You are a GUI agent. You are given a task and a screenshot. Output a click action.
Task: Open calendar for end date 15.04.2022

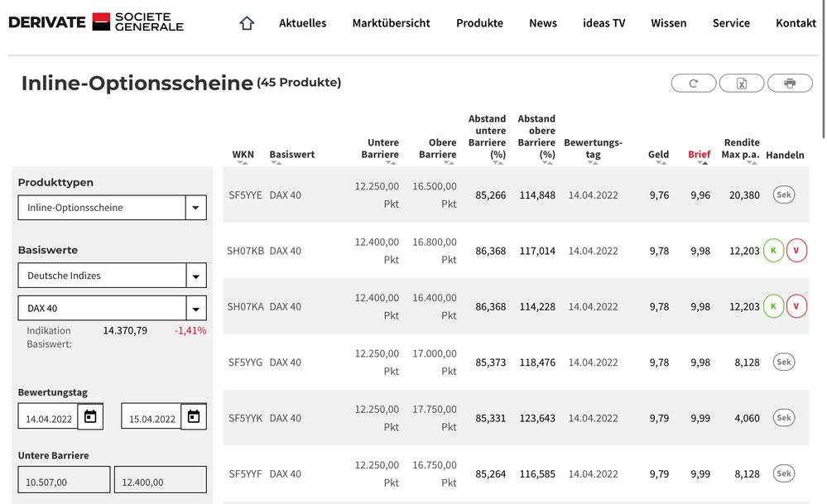pyautogui.click(x=193, y=417)
